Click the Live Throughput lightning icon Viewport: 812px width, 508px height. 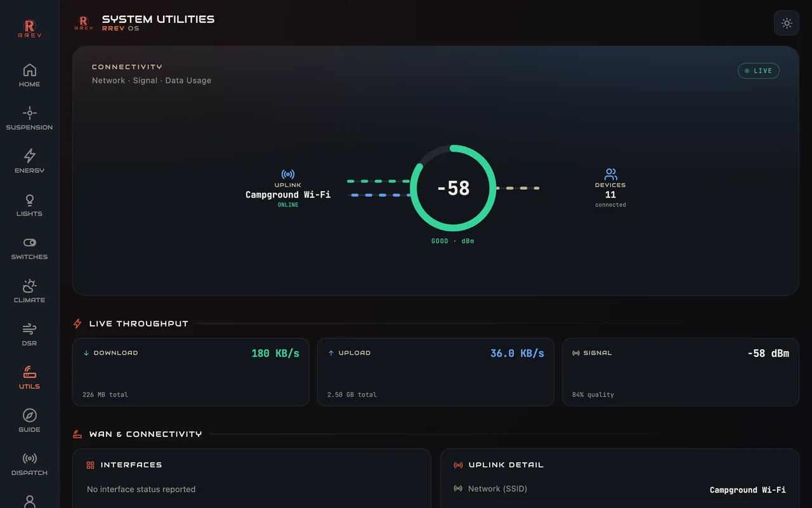[77, 324]
